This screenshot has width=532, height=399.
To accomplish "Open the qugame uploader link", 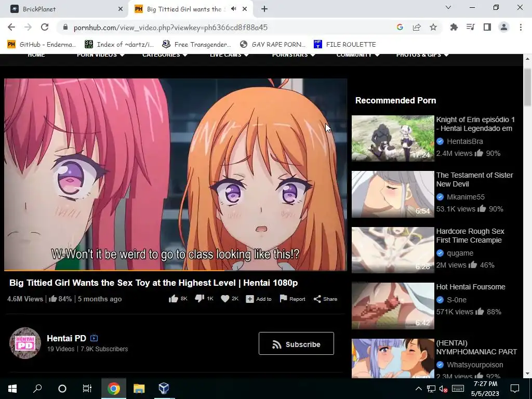I will (460, 253).
